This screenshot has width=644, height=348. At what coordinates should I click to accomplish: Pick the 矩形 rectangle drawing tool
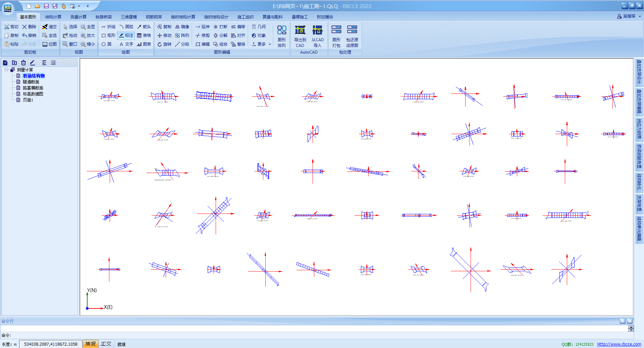[108, 36]
